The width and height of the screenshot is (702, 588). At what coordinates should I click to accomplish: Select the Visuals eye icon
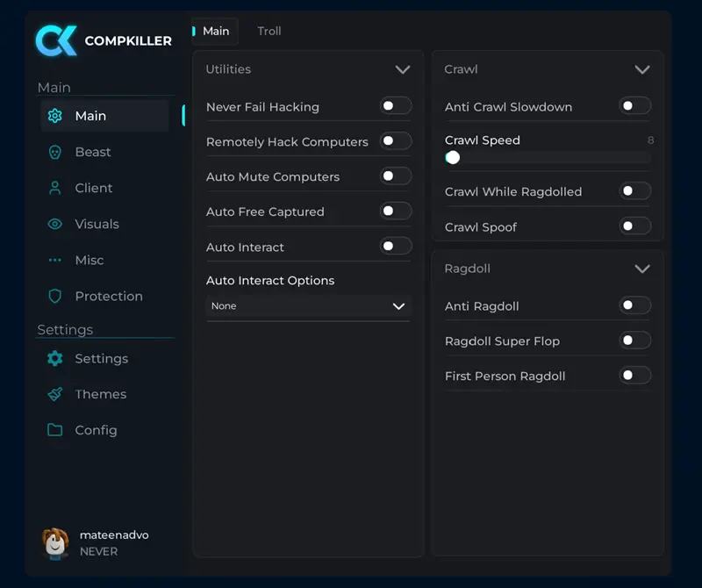tap(54, 224)
